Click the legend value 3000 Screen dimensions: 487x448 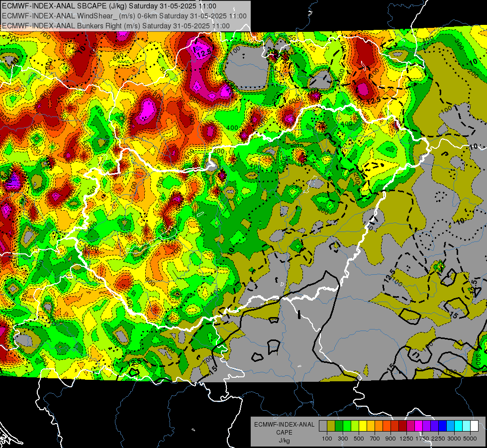(x=454, y=439)
